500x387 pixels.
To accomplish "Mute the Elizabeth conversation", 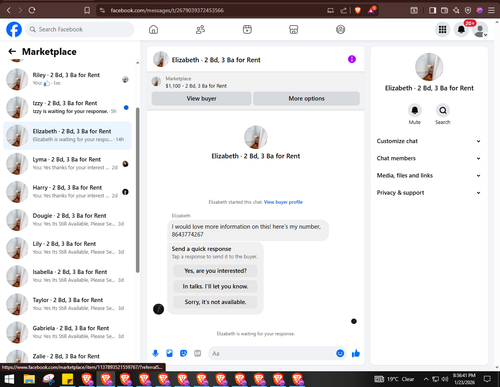I will pyautogui.click(x=415, y=110).
